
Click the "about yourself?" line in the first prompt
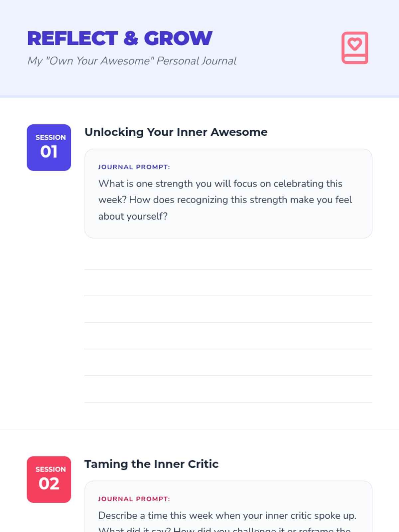click(x=133, y=216)
